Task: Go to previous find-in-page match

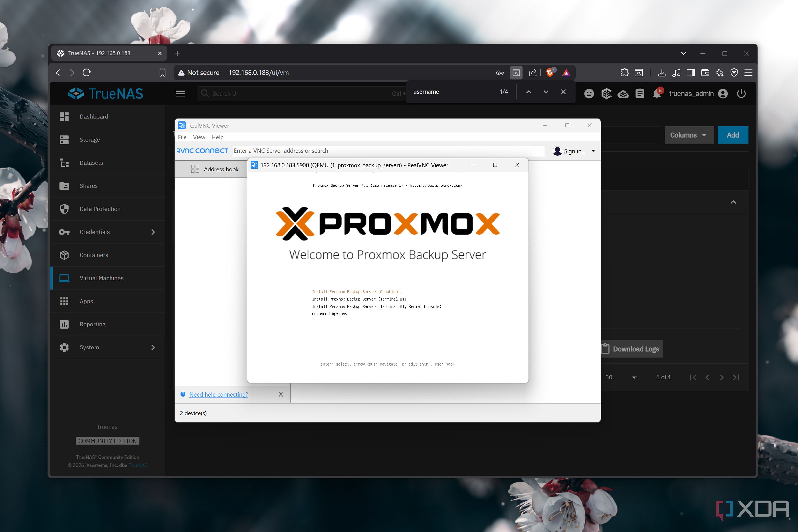Action: (529, 92)
